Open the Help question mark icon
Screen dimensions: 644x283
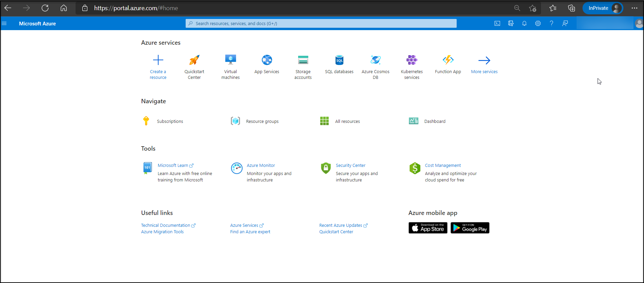[552, 23]
